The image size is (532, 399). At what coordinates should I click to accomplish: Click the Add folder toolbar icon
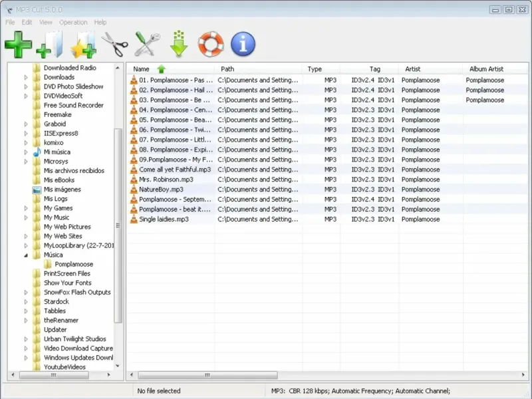51,44
